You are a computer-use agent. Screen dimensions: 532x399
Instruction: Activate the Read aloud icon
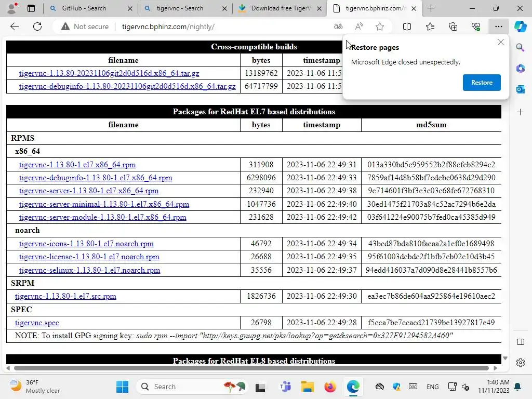(x=359, y=26)
